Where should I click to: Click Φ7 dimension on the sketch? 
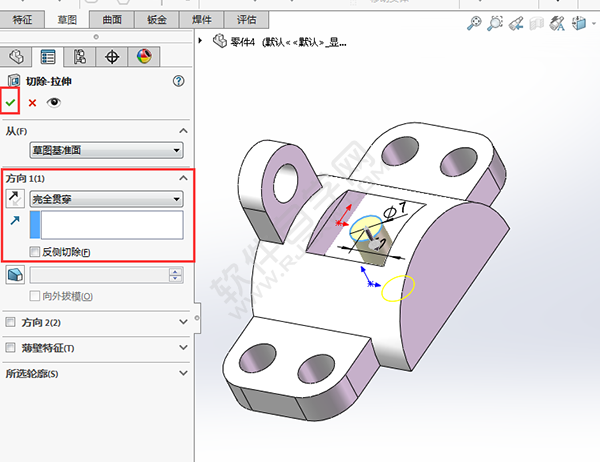395,210
